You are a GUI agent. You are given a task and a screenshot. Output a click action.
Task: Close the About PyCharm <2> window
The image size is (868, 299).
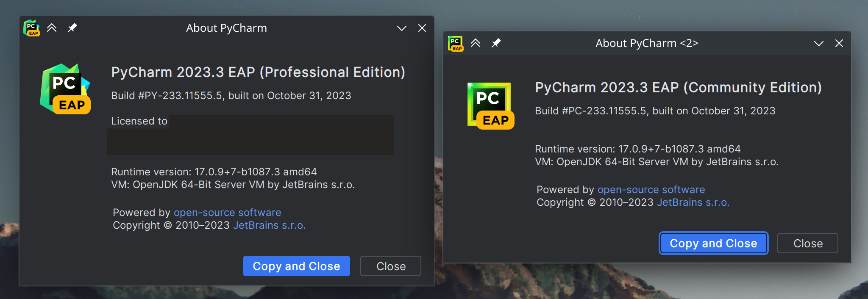(839, 43)
